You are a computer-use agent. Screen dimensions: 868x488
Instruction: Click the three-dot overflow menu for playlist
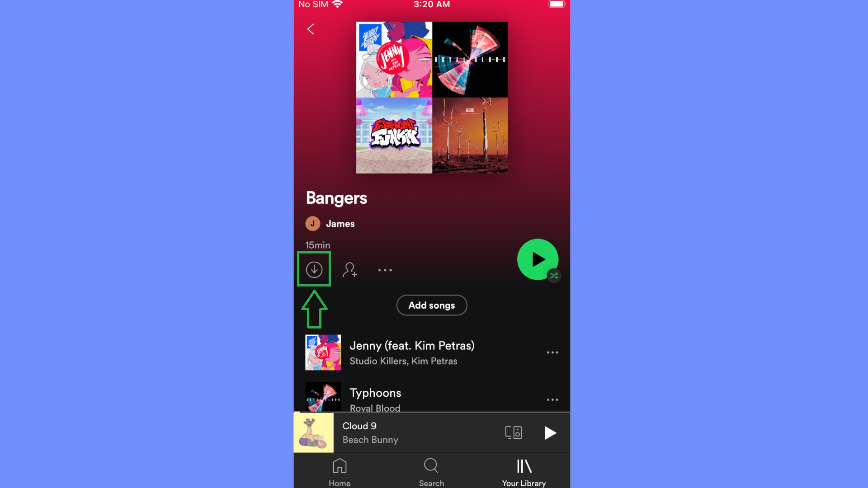tap(385, 270)
